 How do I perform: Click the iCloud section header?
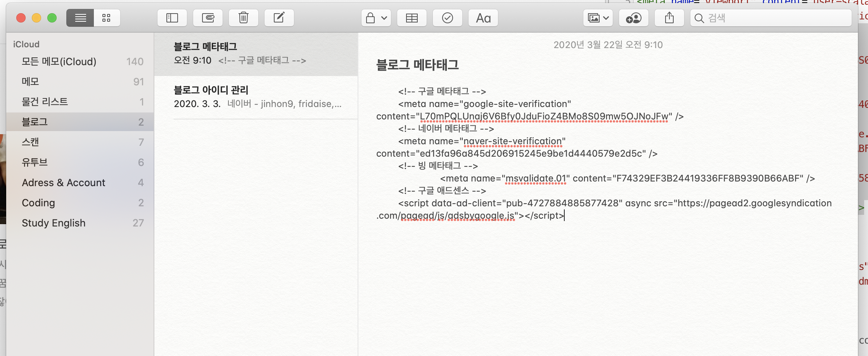click(26, 44)
